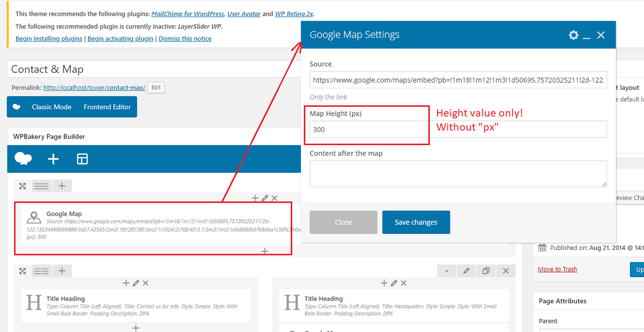This screenshot has width=644, height=332.
Task: Click Begin activating plugin link
Action: pos(120,39)
